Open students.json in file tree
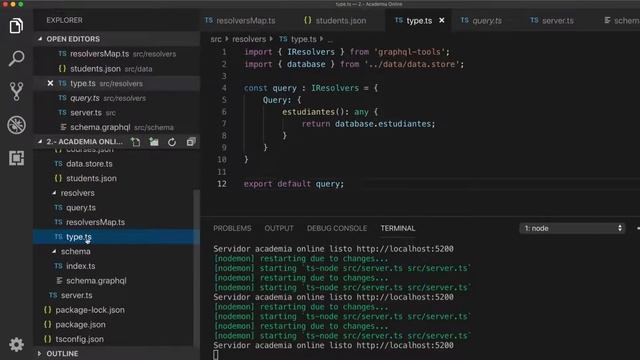Viewport: 640px width, 360px height. pyautogui.click(x=91, y=178)
